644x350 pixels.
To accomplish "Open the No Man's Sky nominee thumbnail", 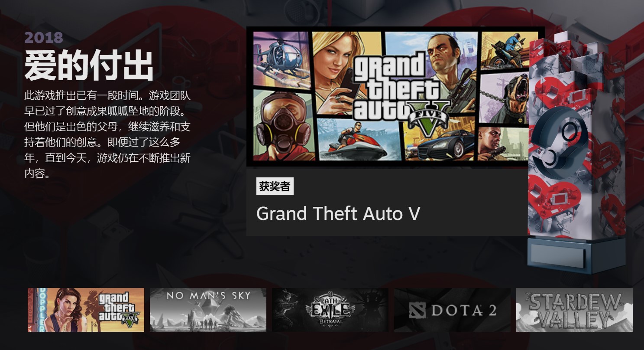I will point(208,310).
